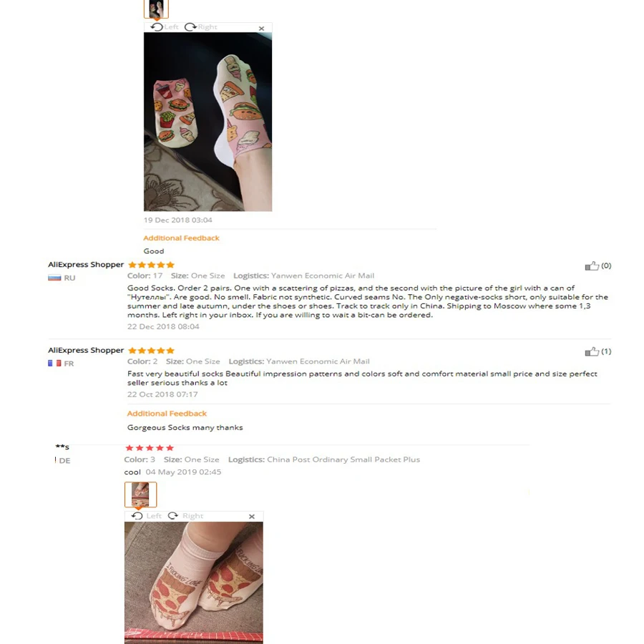Screen dimensions: 644x644
Task: Click the enlarged burger socks photo
Action: point(208,122)
